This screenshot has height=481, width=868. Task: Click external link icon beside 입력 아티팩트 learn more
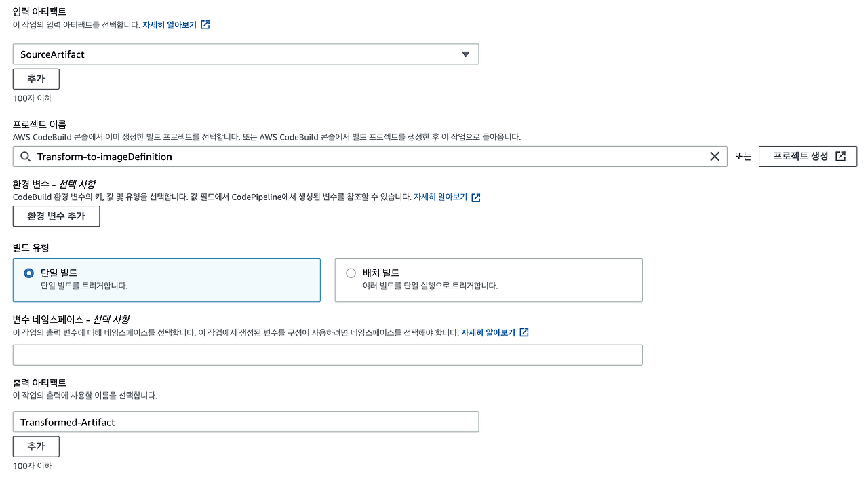tap(205, 24)
